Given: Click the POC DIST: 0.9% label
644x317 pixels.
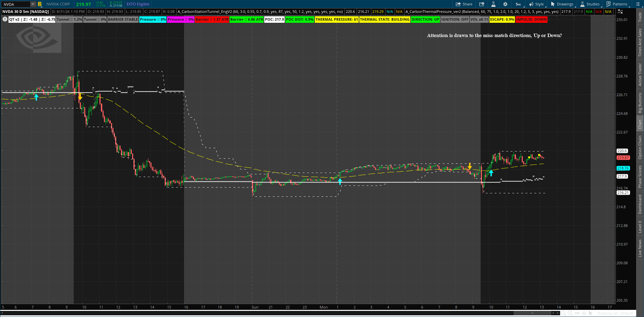Looking at the screenshot, I should [x=300, y=19].
